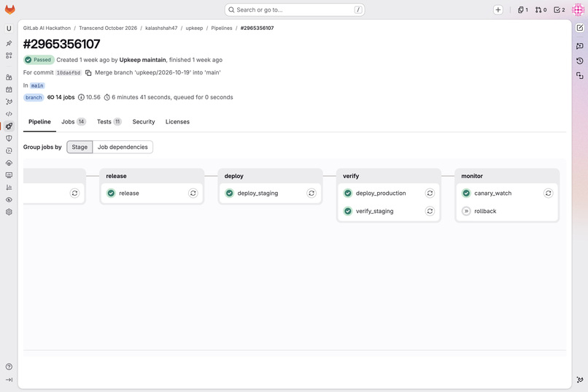Screen dimensions: 588x392
Task: Click the plus Create new button
Action: 498,9
